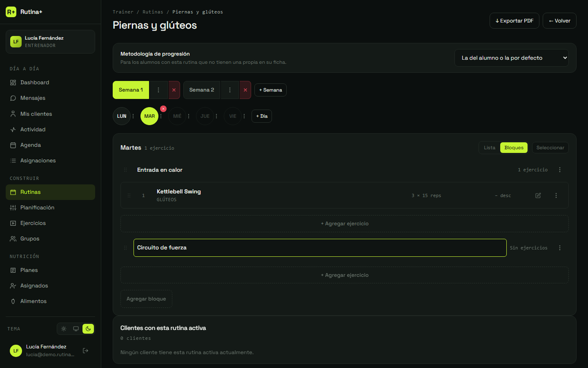588x368 pixels.
Task: Select the dark theme button
Action: [x=88, y=329]
